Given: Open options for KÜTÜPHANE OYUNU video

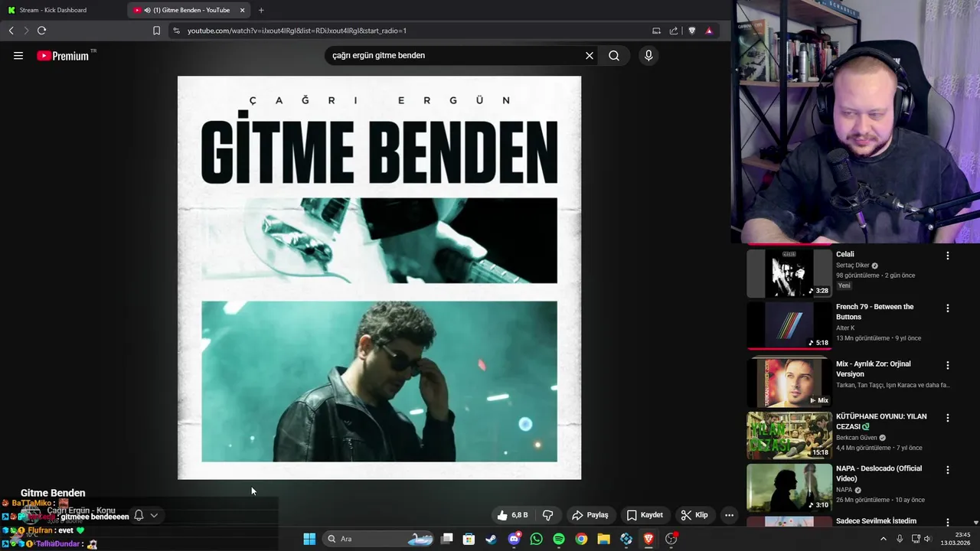Looking at the screenshot, I should pyautogui.click(x=947, y=418).
